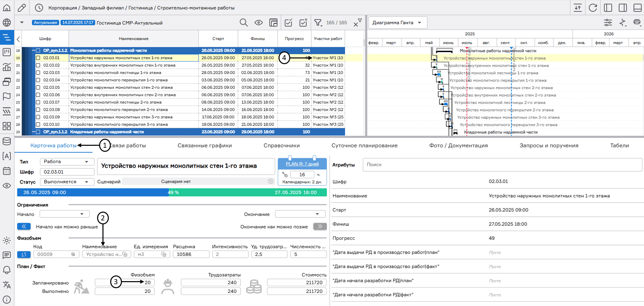Screen dimensions: 644x306
Task: Toggle the eye visibility icon in toolbar
Action: [258, 23]
